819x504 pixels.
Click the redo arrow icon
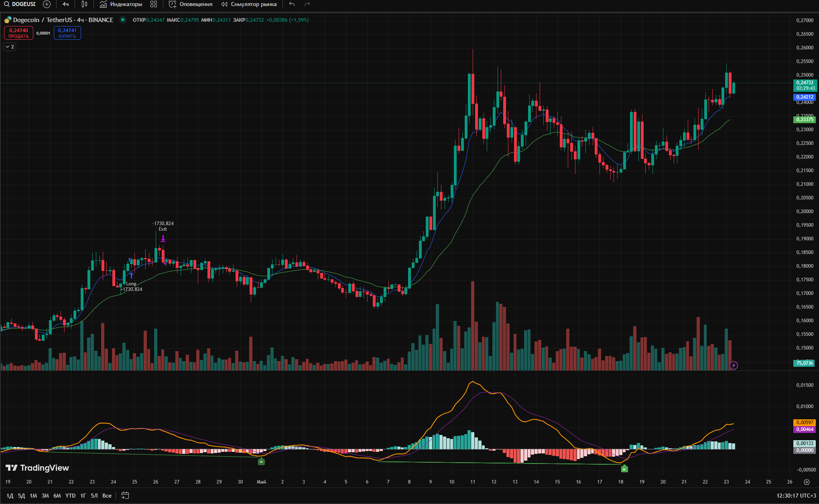(307, 4)
